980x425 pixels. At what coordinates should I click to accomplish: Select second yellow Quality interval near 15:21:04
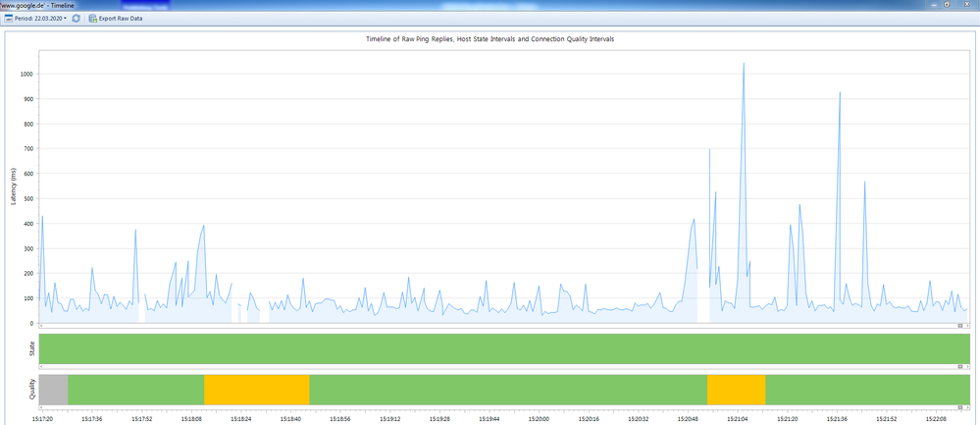pos(737,390)
